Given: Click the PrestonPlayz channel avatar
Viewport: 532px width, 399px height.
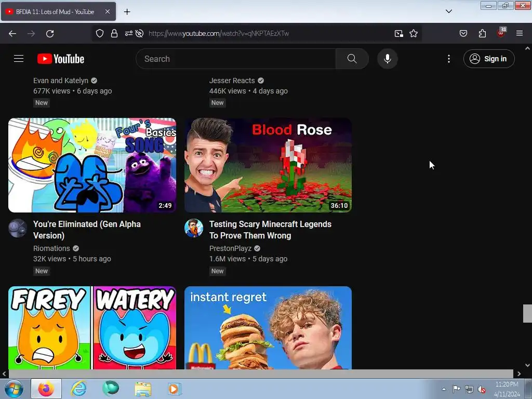Looking at the screenshot, I should pyautogui.click(x=194, y=228).
